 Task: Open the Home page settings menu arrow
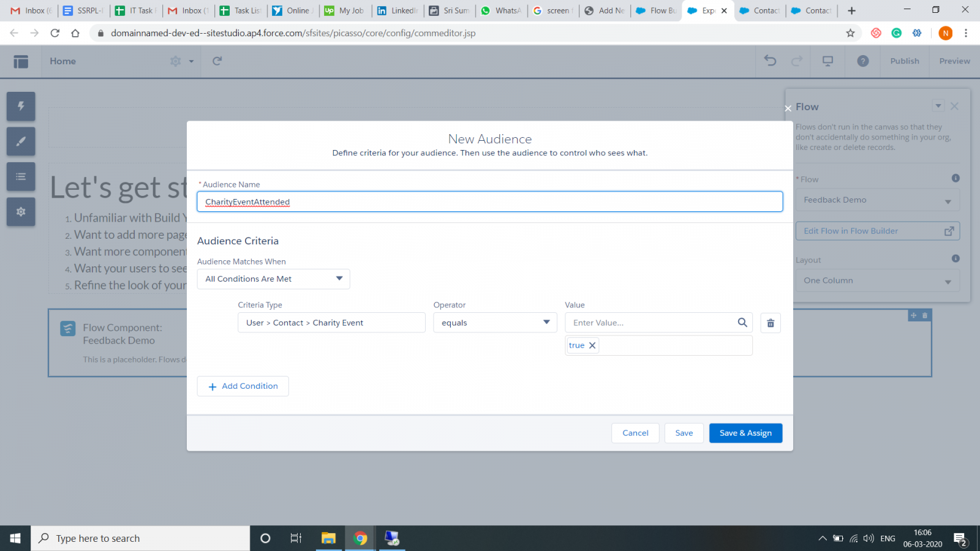coord(190,61)
